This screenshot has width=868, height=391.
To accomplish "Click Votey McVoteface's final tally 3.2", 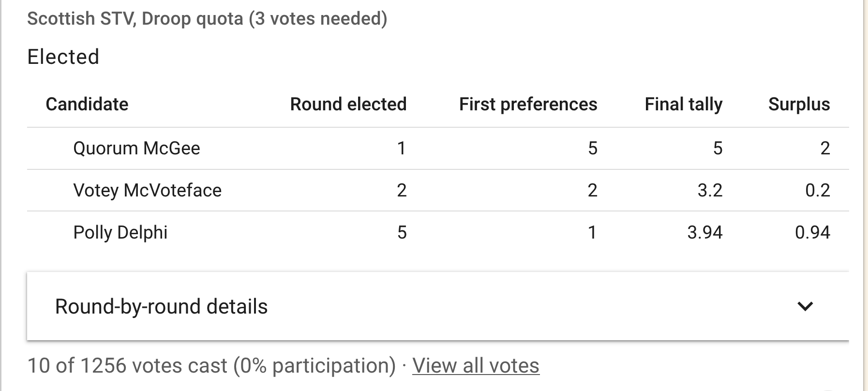I will [710, 190].
